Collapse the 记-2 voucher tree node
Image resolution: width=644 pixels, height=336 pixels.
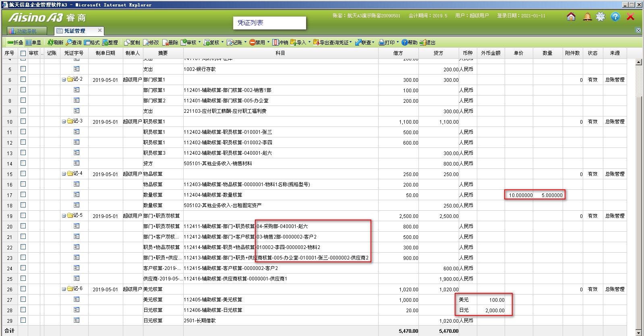(x=64, y=80)
